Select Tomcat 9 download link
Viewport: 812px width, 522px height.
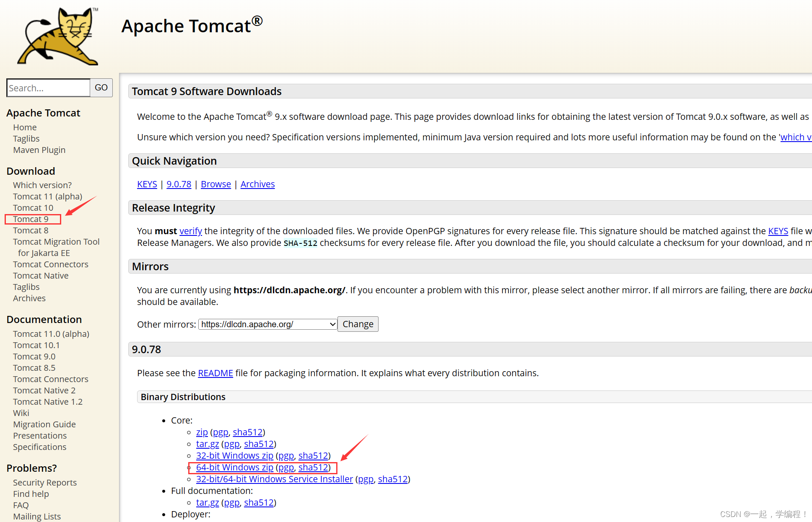pyautogui.click(x=31, y=219)
